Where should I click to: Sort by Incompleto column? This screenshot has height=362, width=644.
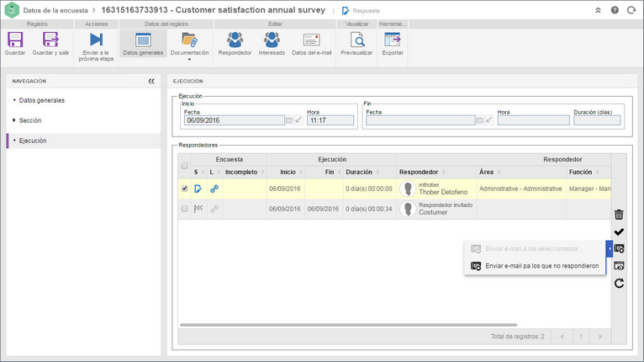263,172
